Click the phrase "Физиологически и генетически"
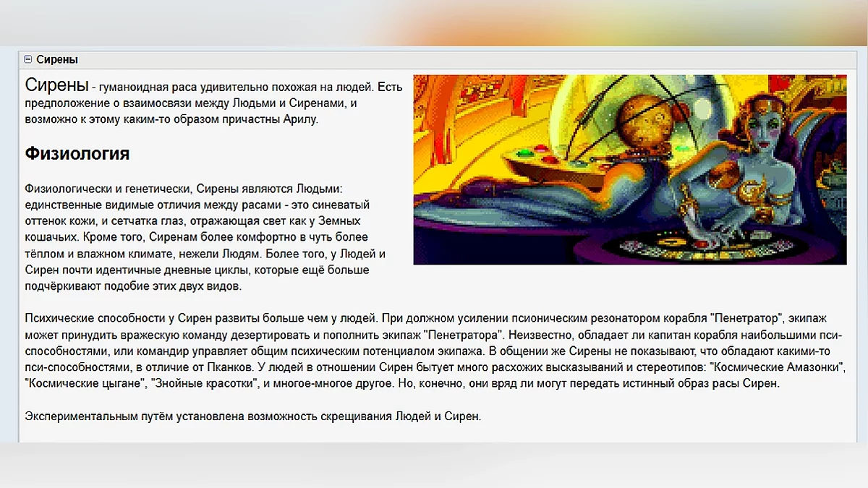The image size is (868, 488). 108,188
